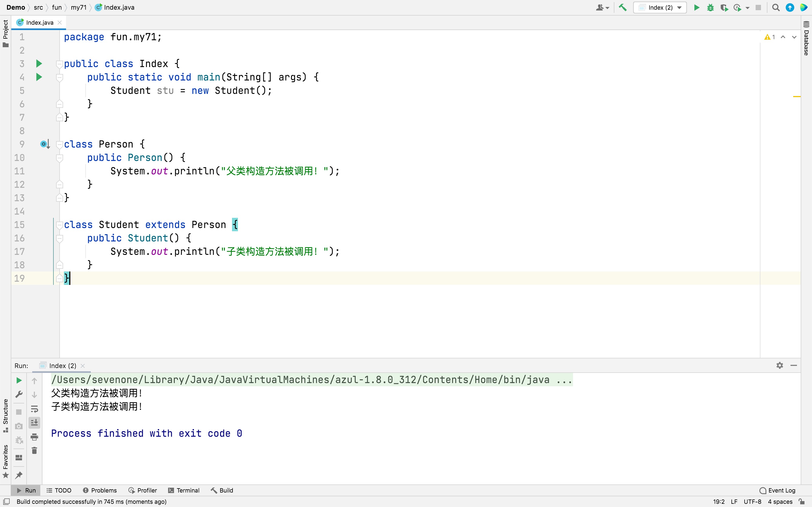Image resolution: width=812 pixels, height=507 pixels.
Task: Expand the profiler run options arrow
Action: pos(748,8)
